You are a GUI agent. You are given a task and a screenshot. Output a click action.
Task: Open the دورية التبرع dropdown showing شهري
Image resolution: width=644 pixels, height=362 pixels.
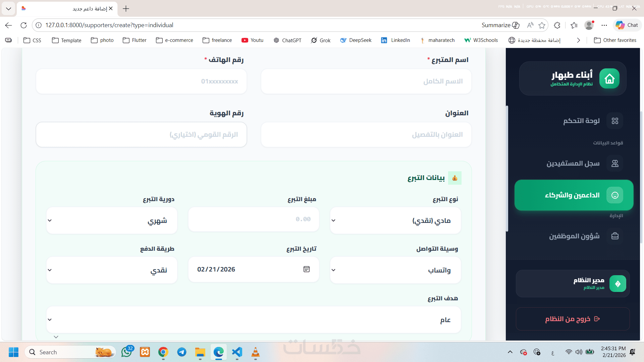112,221
